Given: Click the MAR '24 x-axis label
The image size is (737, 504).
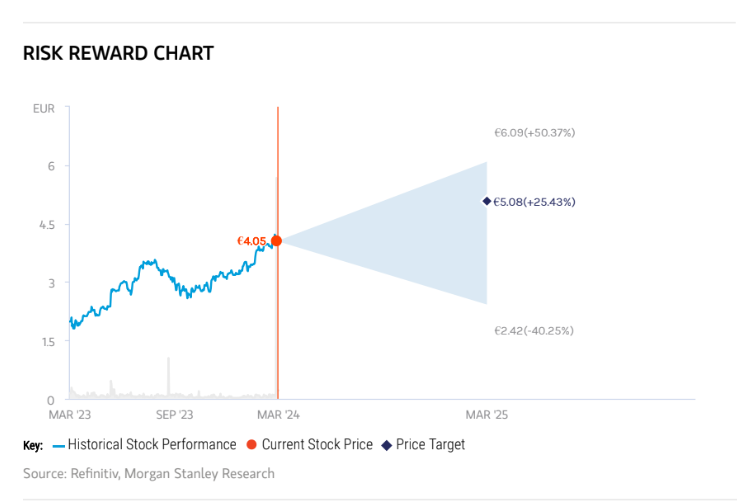Looking at the screenshot, I should 279,413.
